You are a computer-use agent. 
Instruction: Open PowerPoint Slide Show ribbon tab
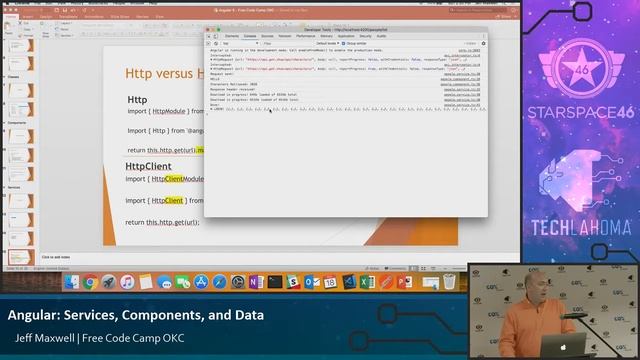(x=120, y=17)
